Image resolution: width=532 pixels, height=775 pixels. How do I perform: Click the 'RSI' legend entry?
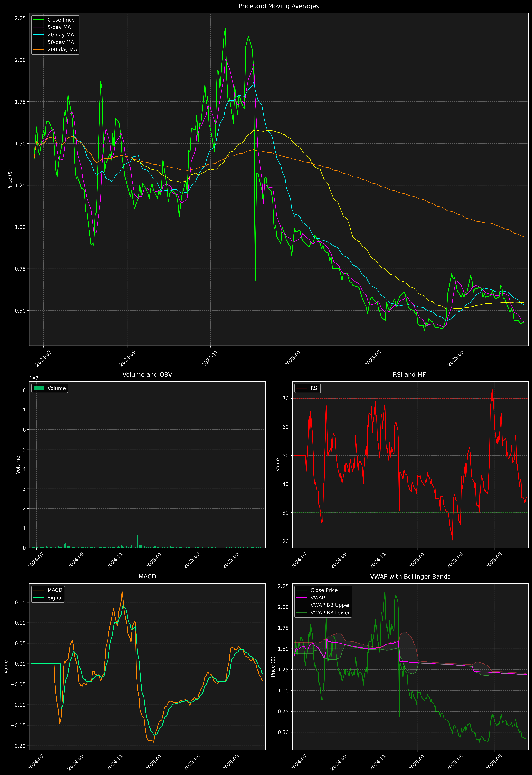pos(314,388)
